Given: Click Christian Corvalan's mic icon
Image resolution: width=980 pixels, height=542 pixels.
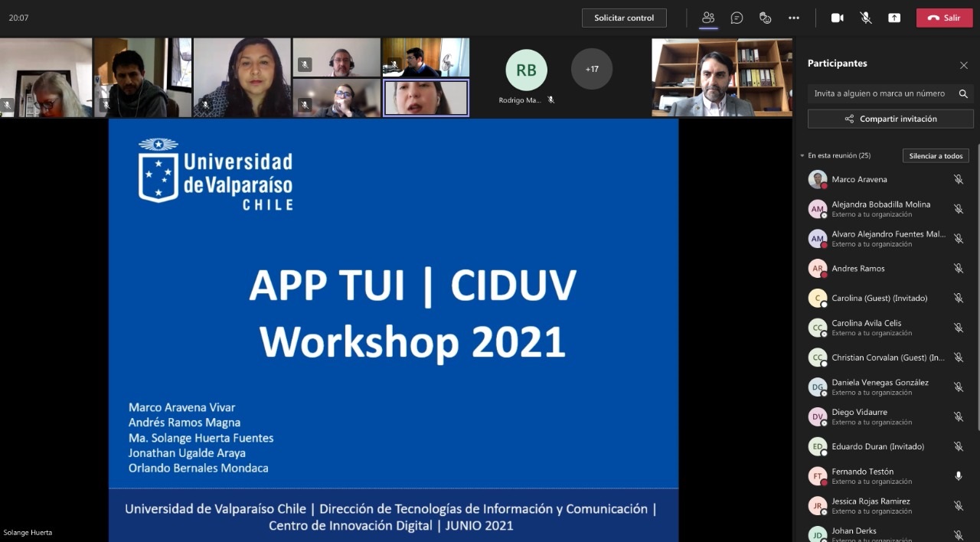Looking at the screenshot, I should pyautogui.click(x=958, y=358).
